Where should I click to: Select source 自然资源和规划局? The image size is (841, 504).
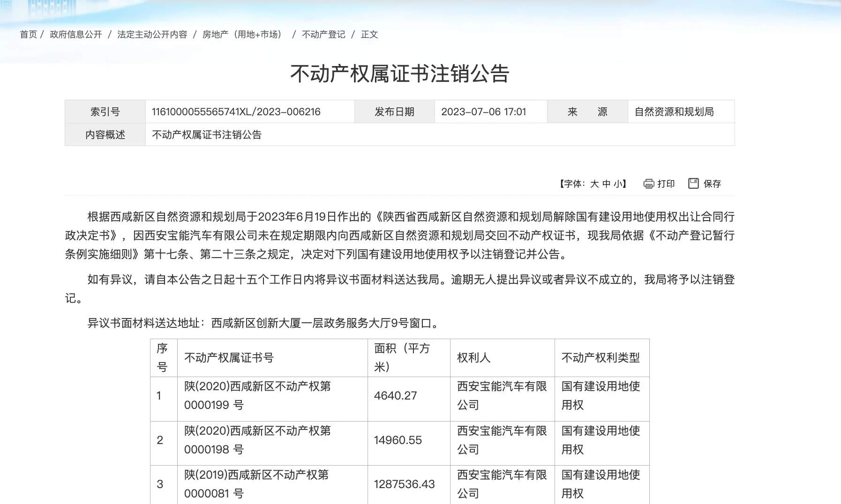pyautogui.click(x=674, y=112)
